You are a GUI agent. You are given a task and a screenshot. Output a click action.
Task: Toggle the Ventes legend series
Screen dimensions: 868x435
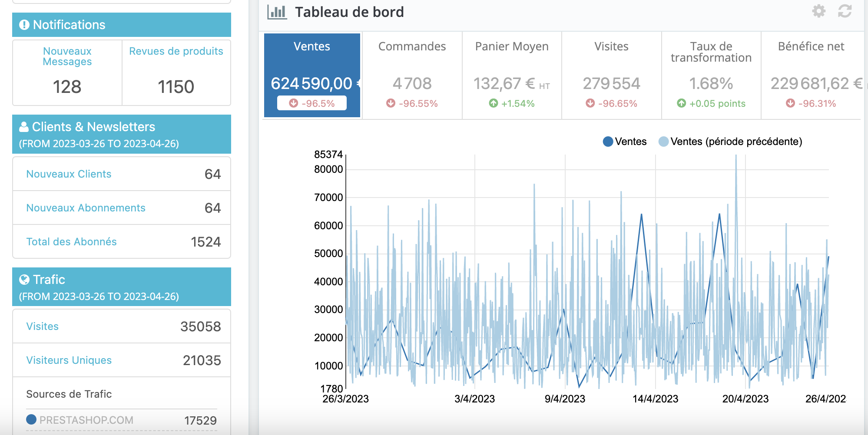coord(625,142)
